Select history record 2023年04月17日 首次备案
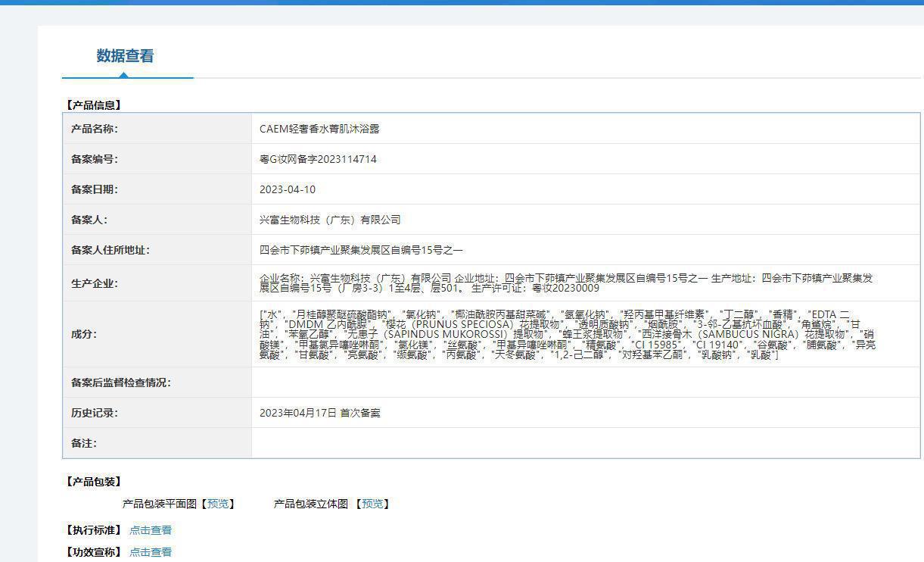The image size is (924, 562). tap(320, 413)
